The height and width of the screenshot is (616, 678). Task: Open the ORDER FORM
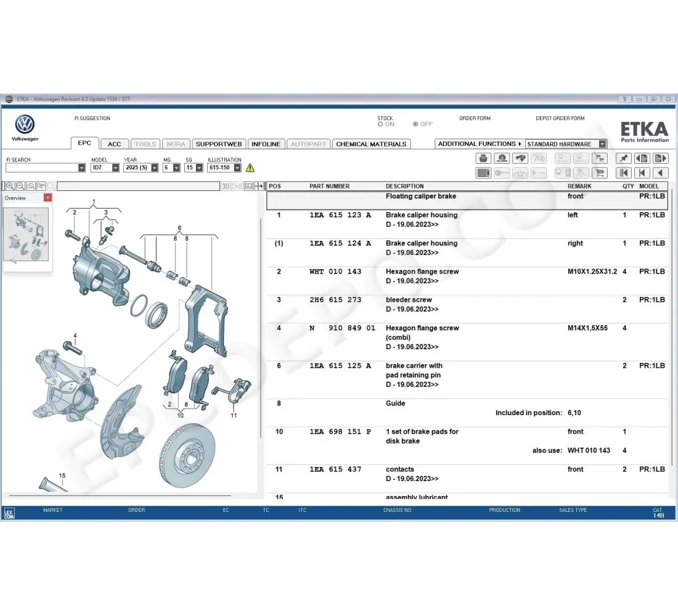click(475, 118)
